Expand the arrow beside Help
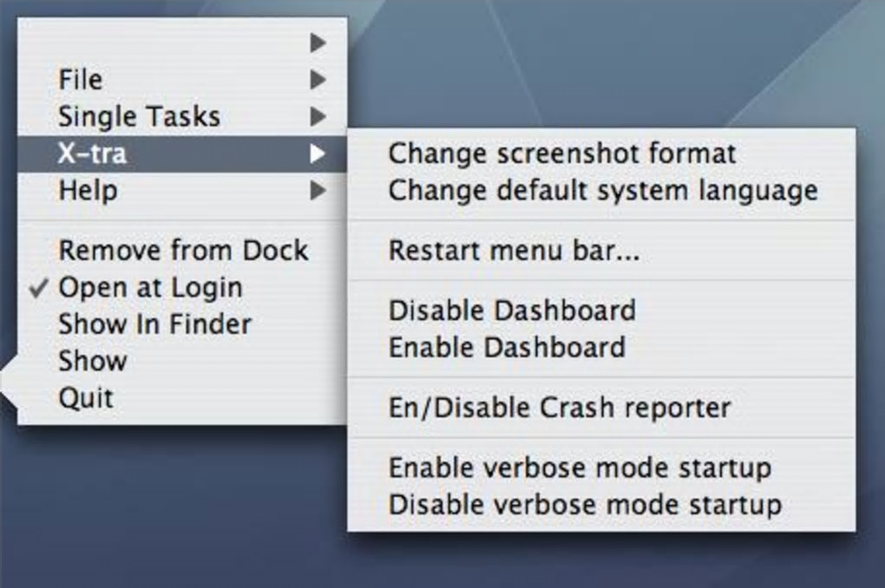This screenshot has height=588, width=885. click(318, 190)
